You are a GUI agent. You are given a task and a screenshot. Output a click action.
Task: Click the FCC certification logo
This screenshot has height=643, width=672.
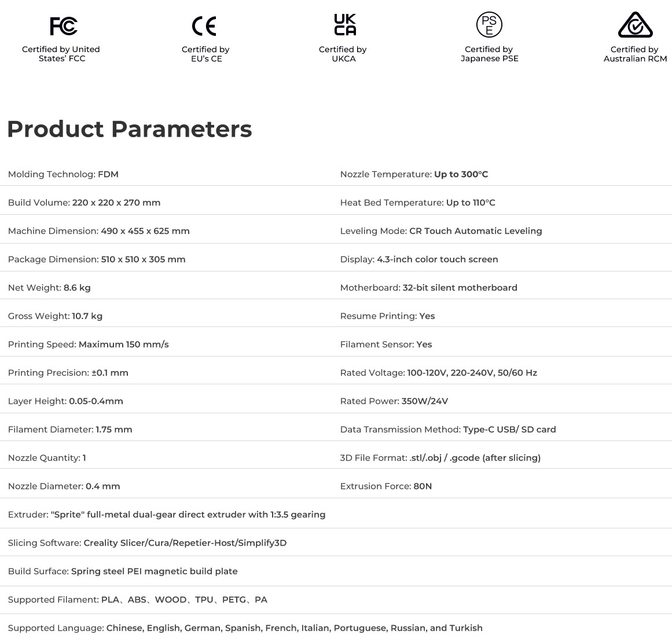coord(63,26)
